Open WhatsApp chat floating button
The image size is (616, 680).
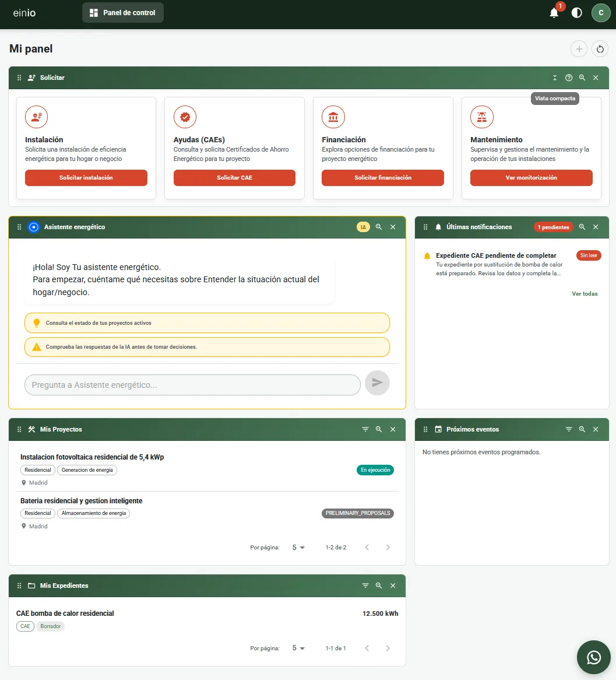pos(593,657)
